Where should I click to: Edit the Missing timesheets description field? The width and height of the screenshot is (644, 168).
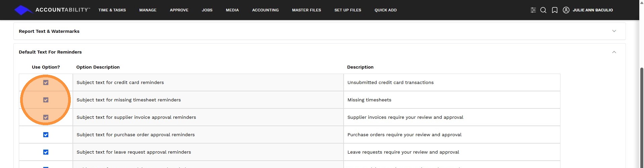[451, 100]
